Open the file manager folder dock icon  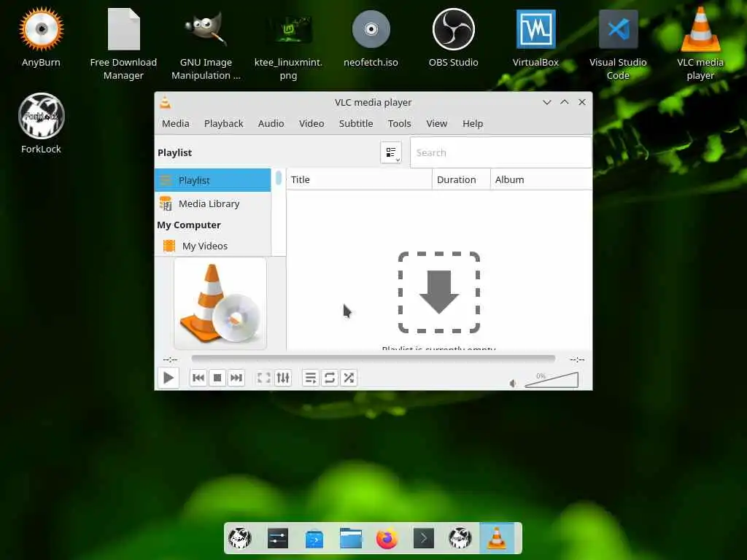tap(351, 539)
